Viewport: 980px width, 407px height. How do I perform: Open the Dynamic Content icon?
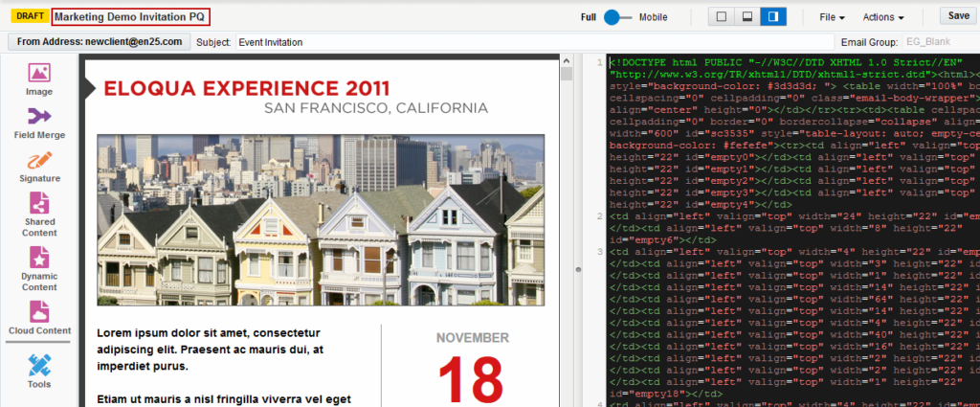[x=39, y=258]
